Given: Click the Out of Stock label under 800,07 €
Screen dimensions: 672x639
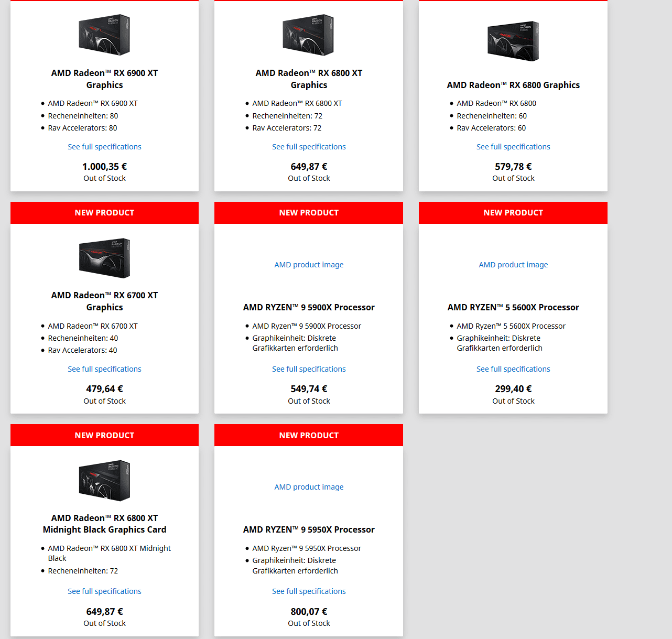Looking at the screenshot, I should [309, 623].
